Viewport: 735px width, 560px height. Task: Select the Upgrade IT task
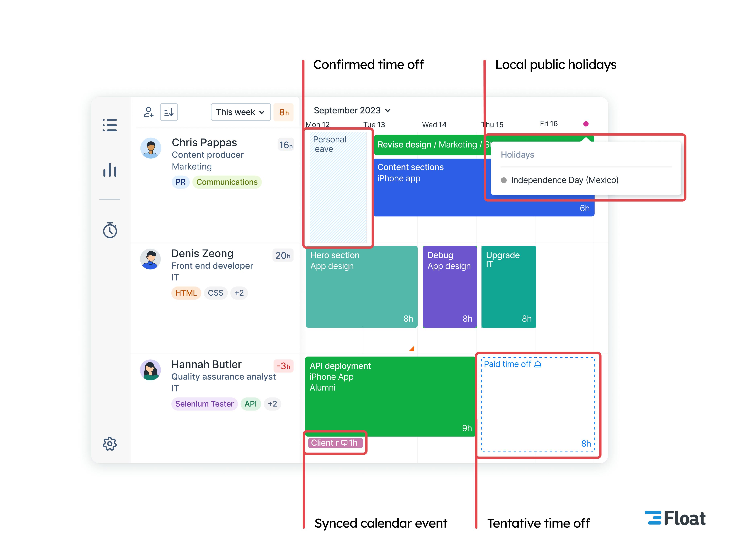(x=509, y=287)
